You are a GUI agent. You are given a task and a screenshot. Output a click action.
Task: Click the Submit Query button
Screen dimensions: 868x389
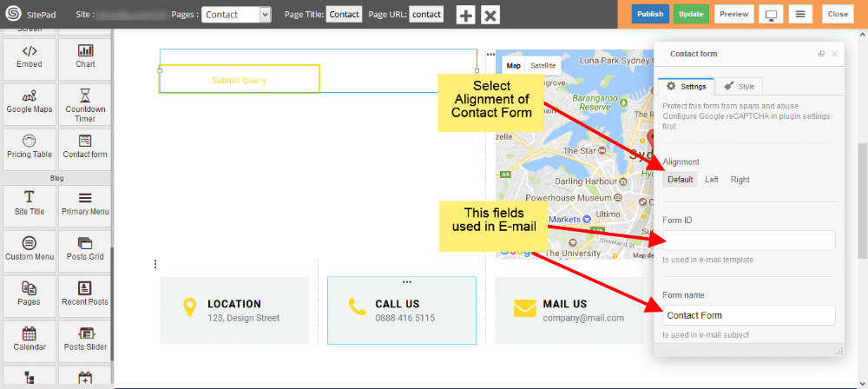click(240, 79)
